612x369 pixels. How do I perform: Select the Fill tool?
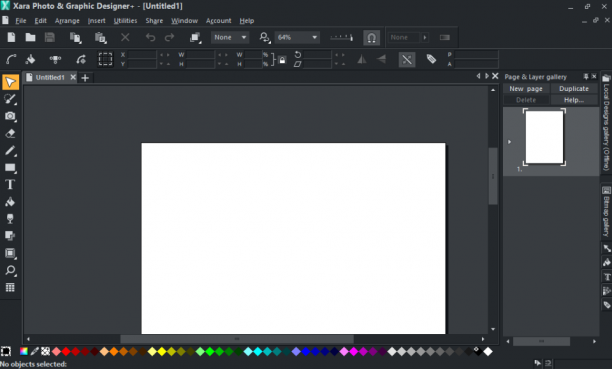(x=10, y=202)
